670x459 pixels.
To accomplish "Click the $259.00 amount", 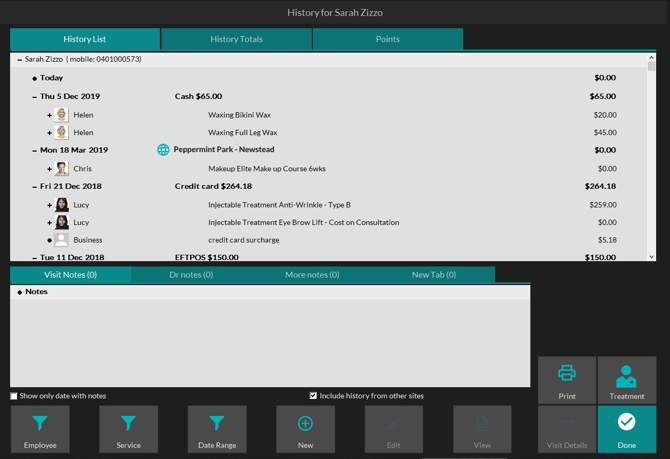I will pos(603,205).
